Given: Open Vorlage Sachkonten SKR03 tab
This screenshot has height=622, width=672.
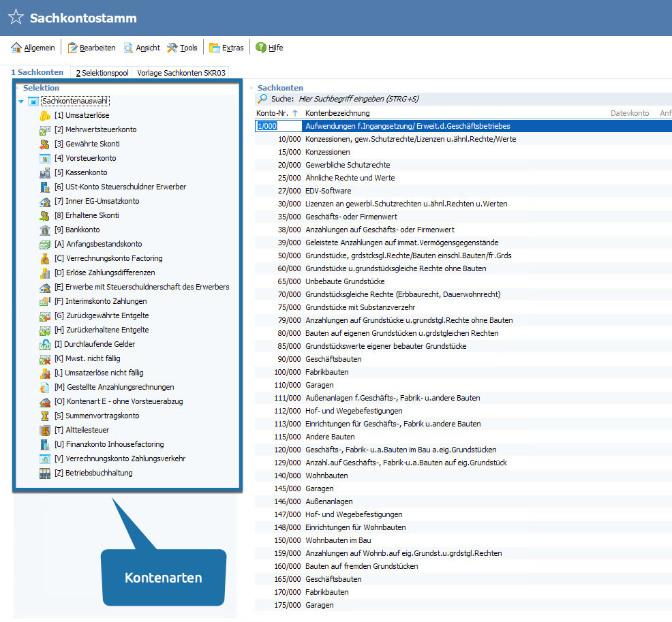Looking at the screenshot, I should tap(181, 72).
